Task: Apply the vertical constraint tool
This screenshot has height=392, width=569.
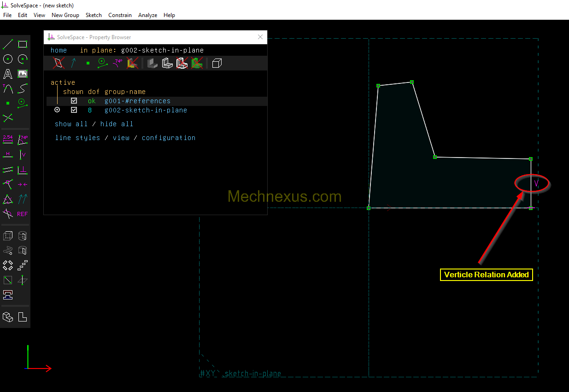Action: coord(23,155)
